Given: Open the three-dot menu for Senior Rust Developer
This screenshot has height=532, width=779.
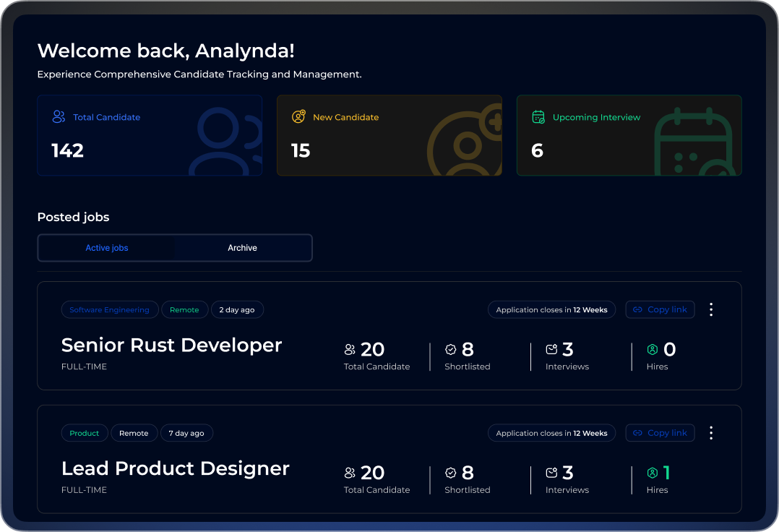Looking at the screenshot, I should [711, 309].
